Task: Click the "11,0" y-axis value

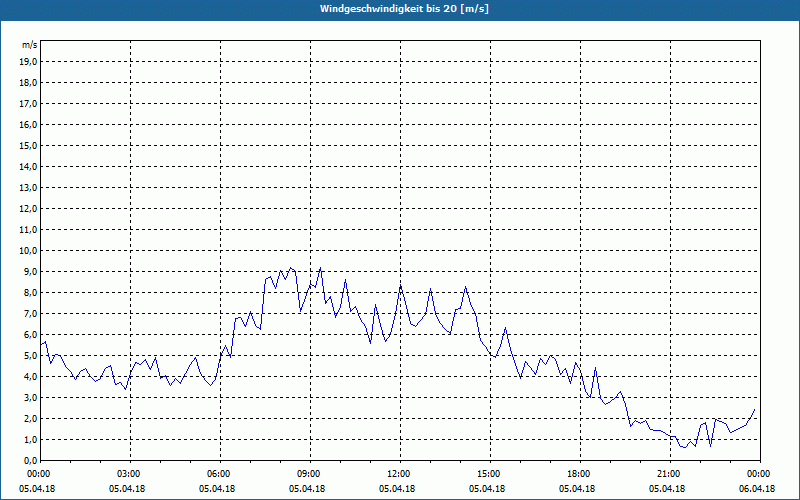Action: [29, 230]
